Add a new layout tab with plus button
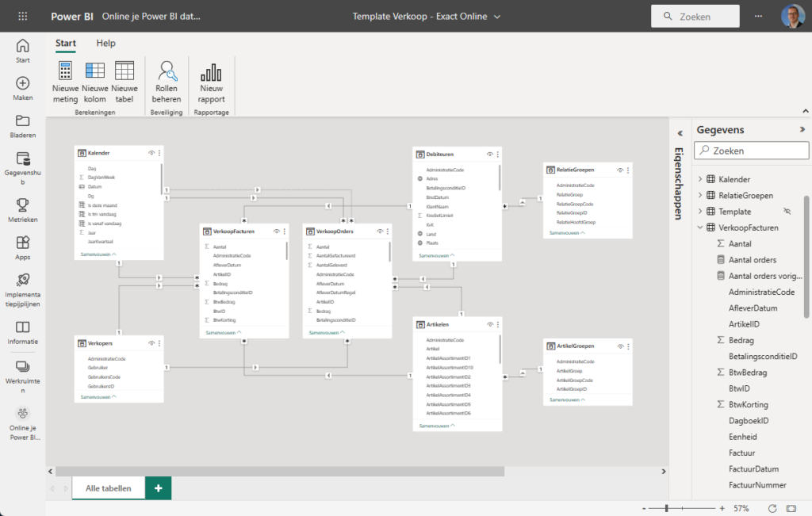Image resolution: width=812 pixels, height=516 pixels. 159,488
